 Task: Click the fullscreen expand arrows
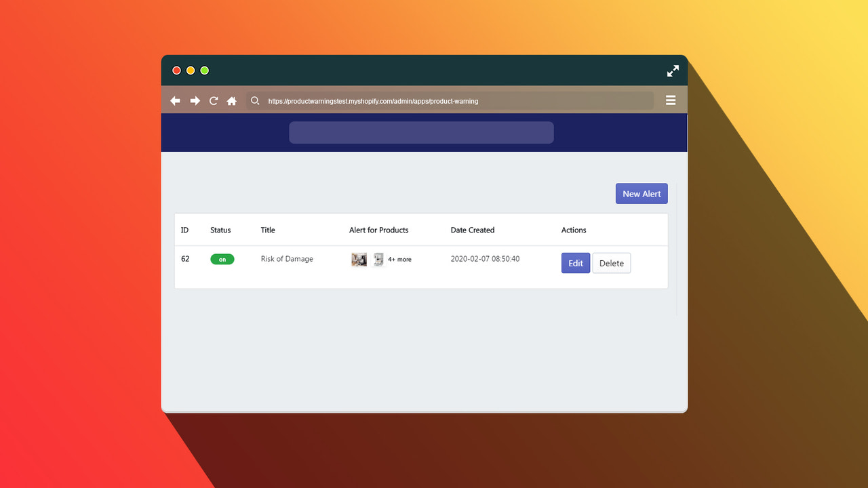(x=673, y=70)
